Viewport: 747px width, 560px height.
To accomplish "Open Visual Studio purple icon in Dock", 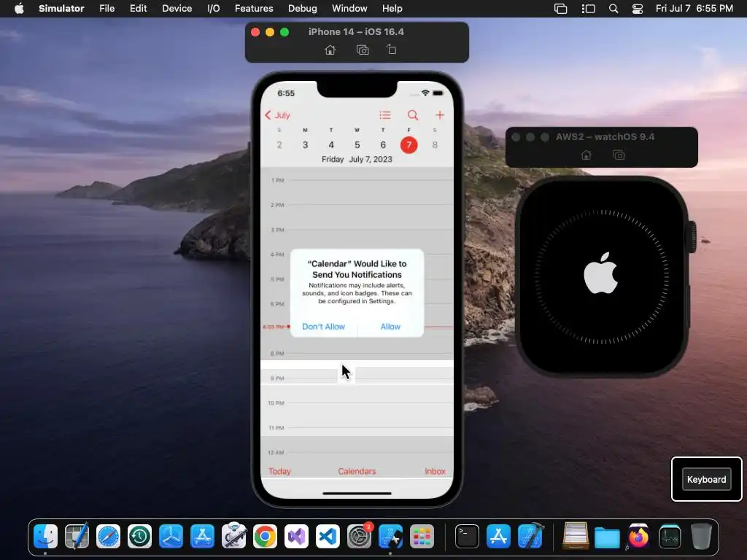I will (296, 537).
